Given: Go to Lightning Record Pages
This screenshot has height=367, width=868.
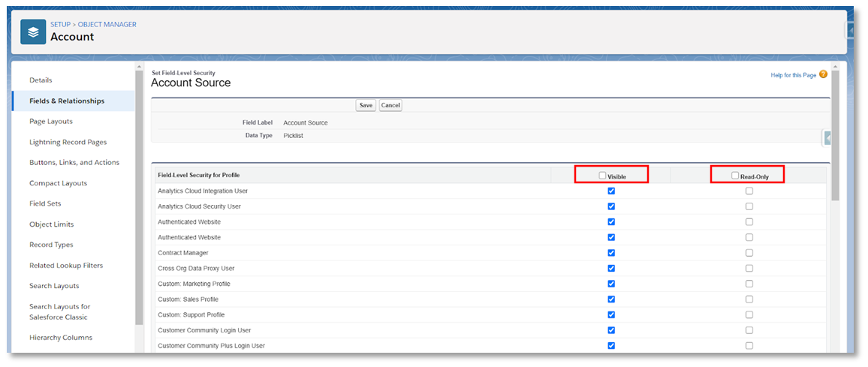Looking at the screenshot, I should [x=68, y=143].
